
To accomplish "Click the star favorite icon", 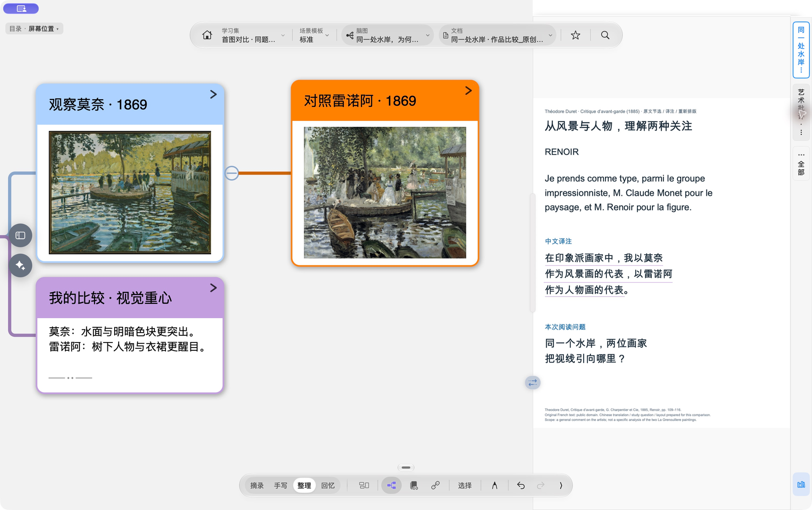I will 575,35.
